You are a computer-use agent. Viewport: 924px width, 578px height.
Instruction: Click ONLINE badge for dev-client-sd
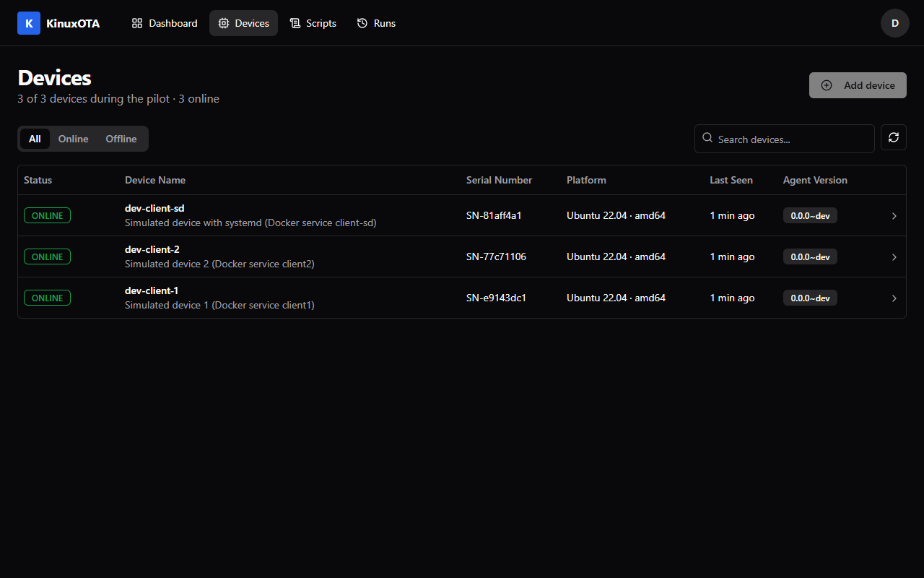[x=47, y=215]
